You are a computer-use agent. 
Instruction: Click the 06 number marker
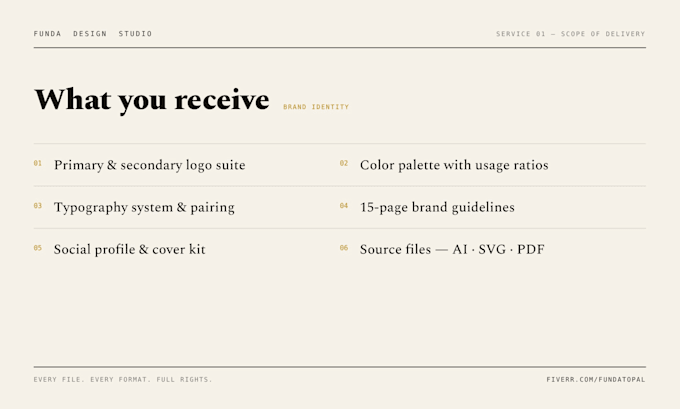344,248
